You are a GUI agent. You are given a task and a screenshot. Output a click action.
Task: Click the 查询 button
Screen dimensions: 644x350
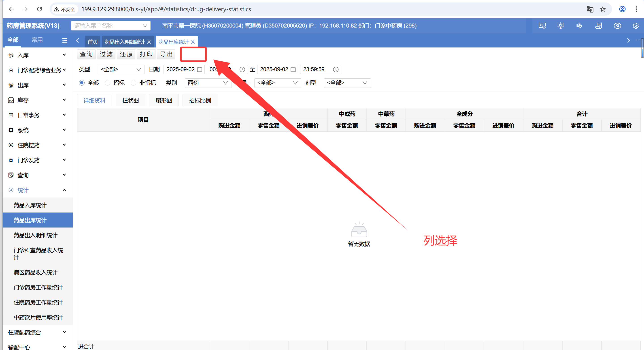(86, 54)
